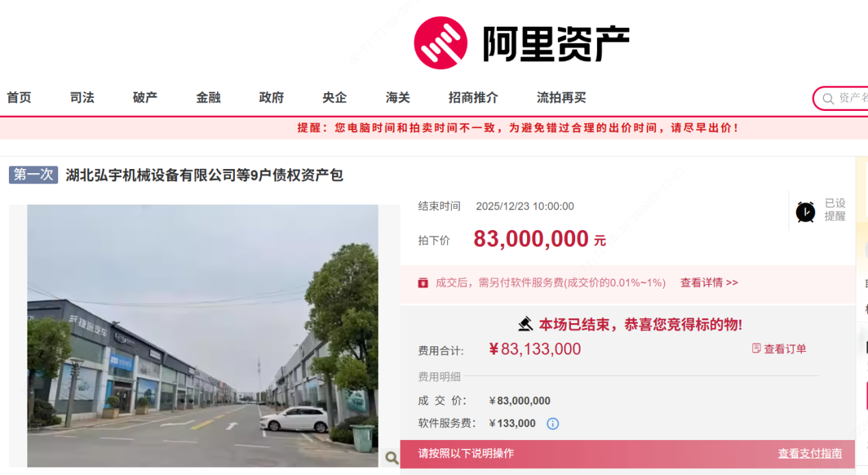Click the info icon beside 软件服务费
This screenshot has width=868, height=475.
pos(553,424)
